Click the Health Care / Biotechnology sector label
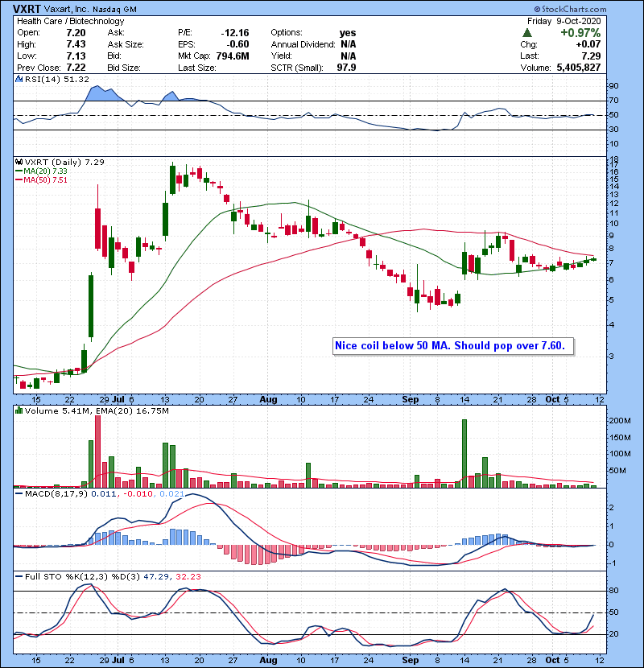 tap(71, 21)
